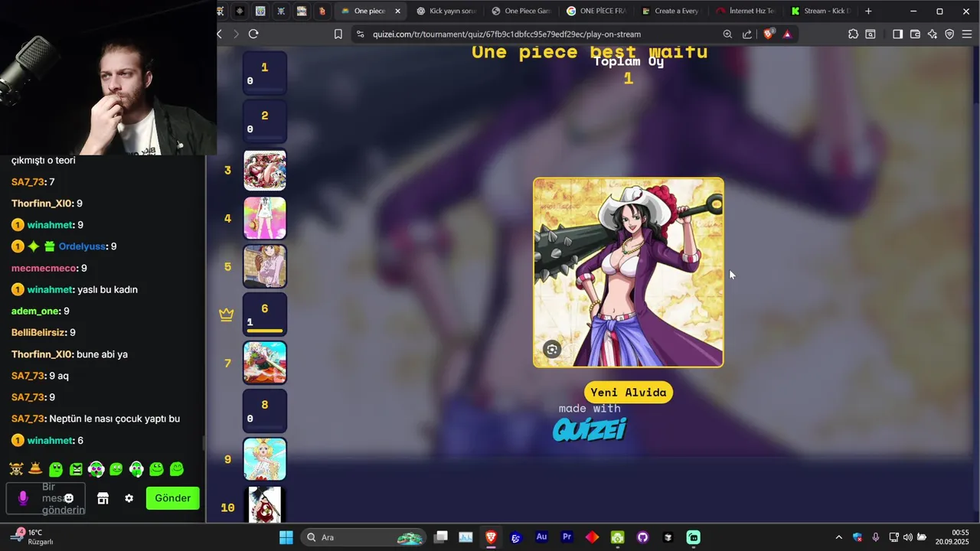980x551 pixels.
Task: Open chat settings gear
Action: point(129,498)
